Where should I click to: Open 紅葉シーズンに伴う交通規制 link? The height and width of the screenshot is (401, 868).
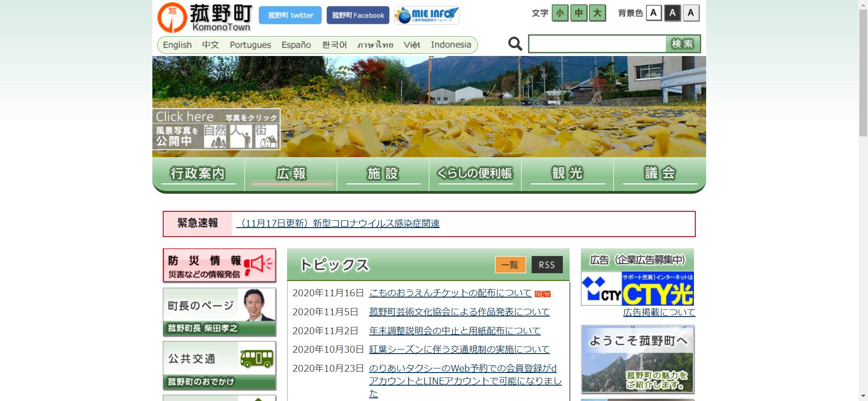(459, 350)
